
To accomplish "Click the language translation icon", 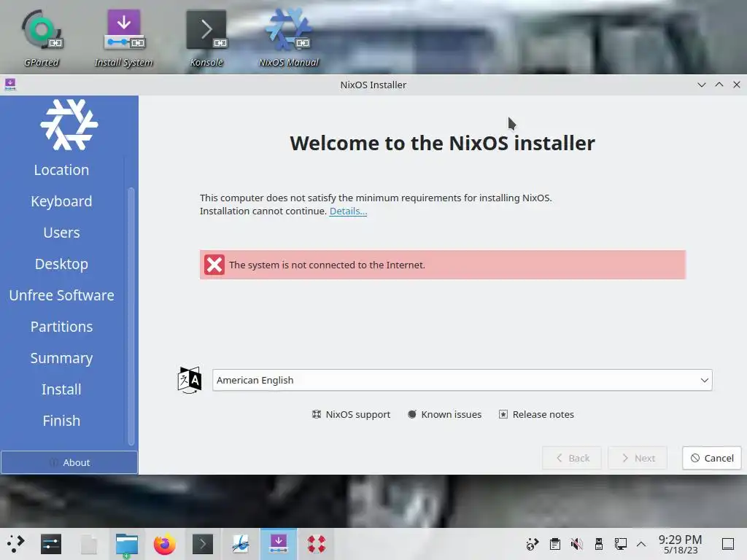I will point(189,380).
